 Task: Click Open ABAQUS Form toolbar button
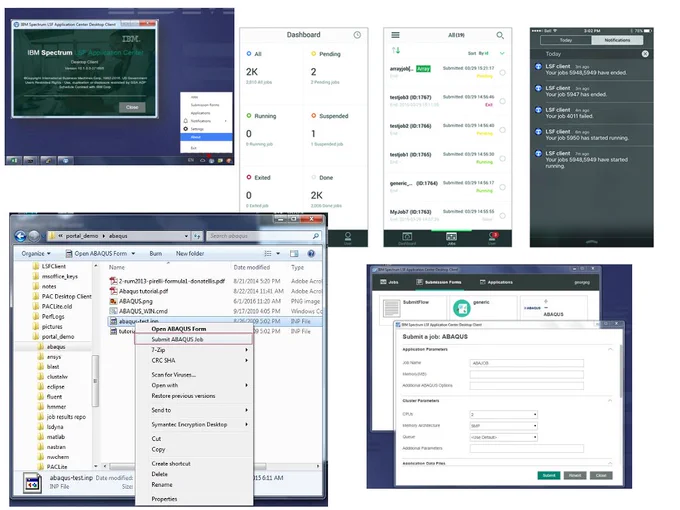100,254
